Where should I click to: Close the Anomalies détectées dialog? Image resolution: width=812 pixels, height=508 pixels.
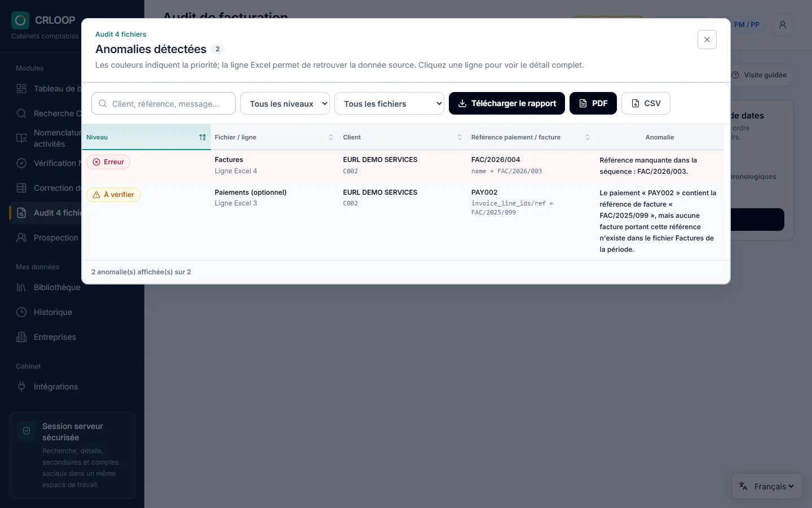707,40
